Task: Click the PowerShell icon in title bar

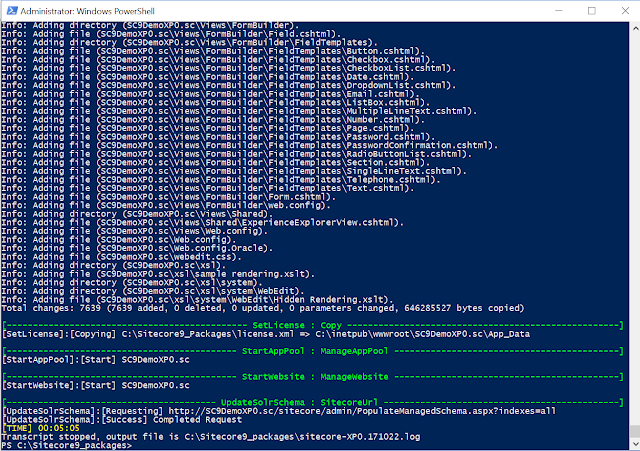Action: [12, 11]
